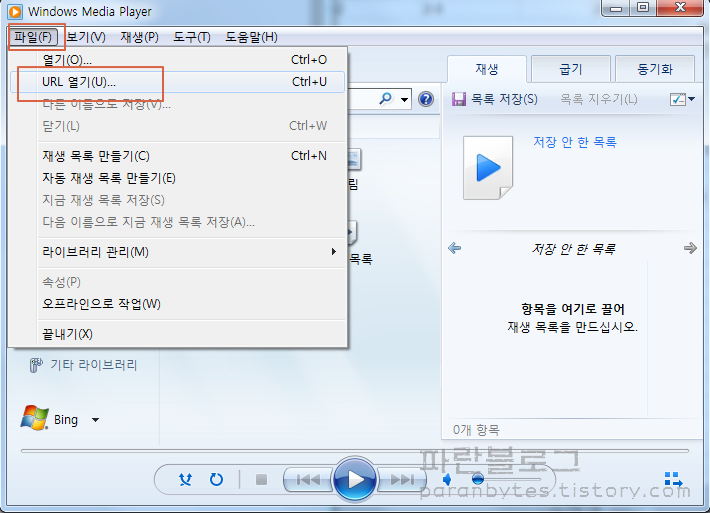Screen dimensions: 710x513
Task: Select 끝내기(X) to exit
Action: (178, 334)
